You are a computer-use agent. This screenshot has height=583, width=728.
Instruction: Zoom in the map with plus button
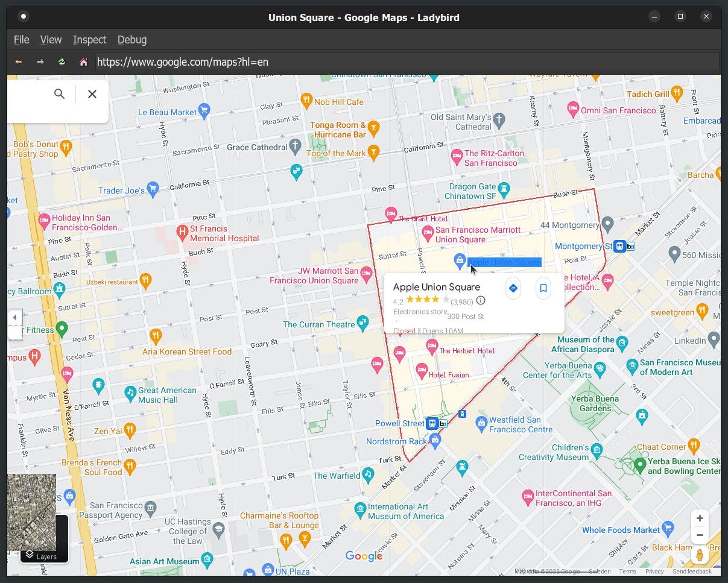(x=700, y=518)
